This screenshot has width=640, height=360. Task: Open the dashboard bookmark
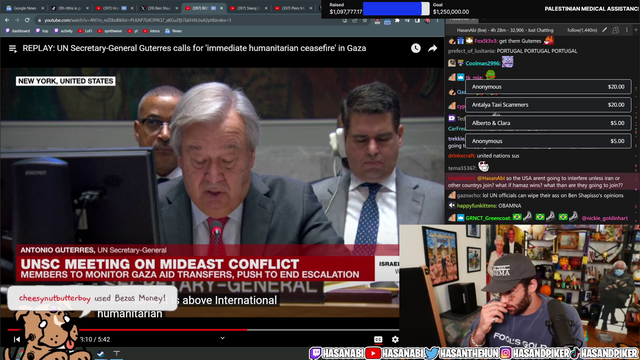(x=18, y=31)
